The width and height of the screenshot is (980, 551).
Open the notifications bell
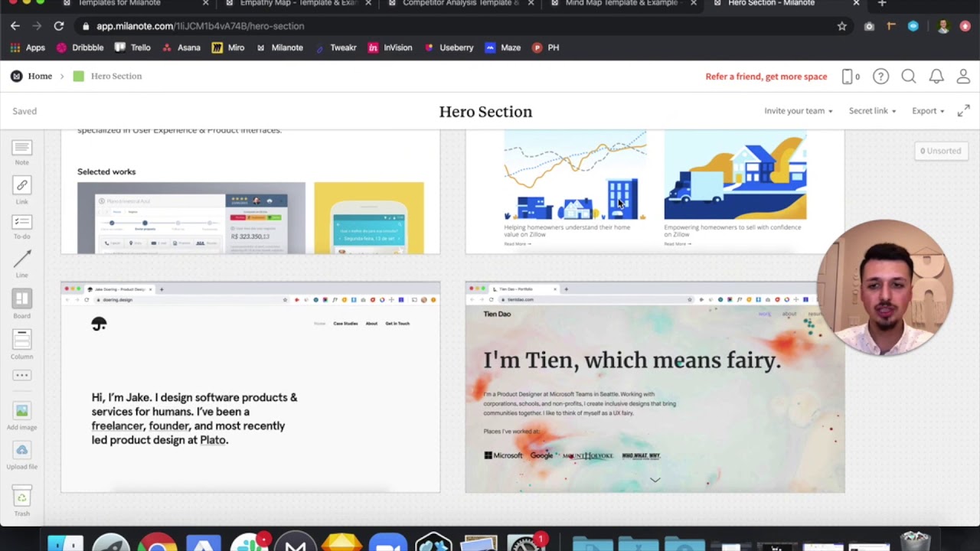[936, 77]
